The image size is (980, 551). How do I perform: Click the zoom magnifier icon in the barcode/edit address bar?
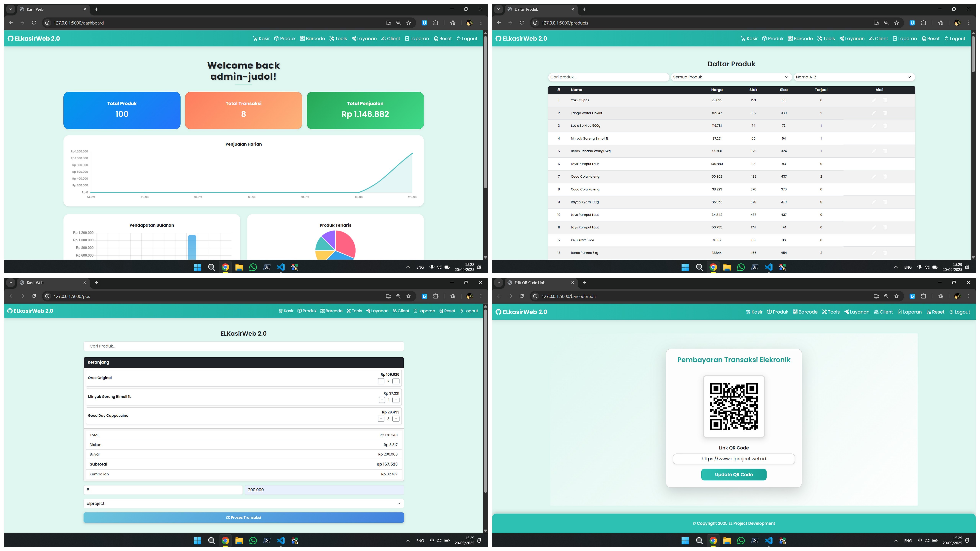click(886, 296)
